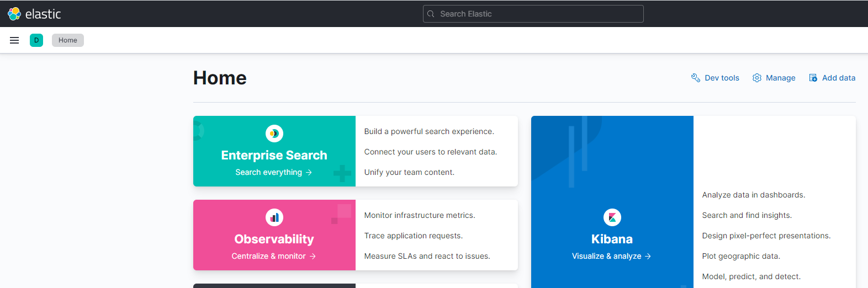Open the Observability title
Image resolution: width=868 pixels, height=288 pixels.
point(274,239)
